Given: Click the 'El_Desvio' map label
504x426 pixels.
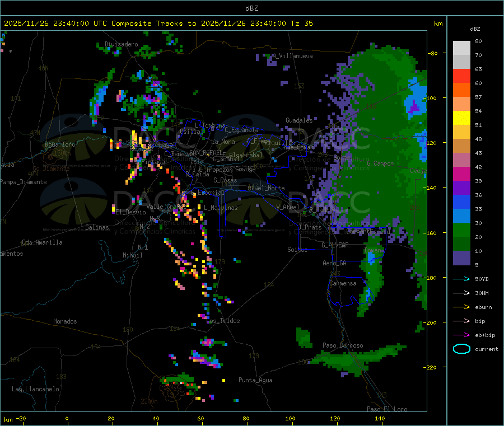Looking at the screenshot, I should (131, 212).
